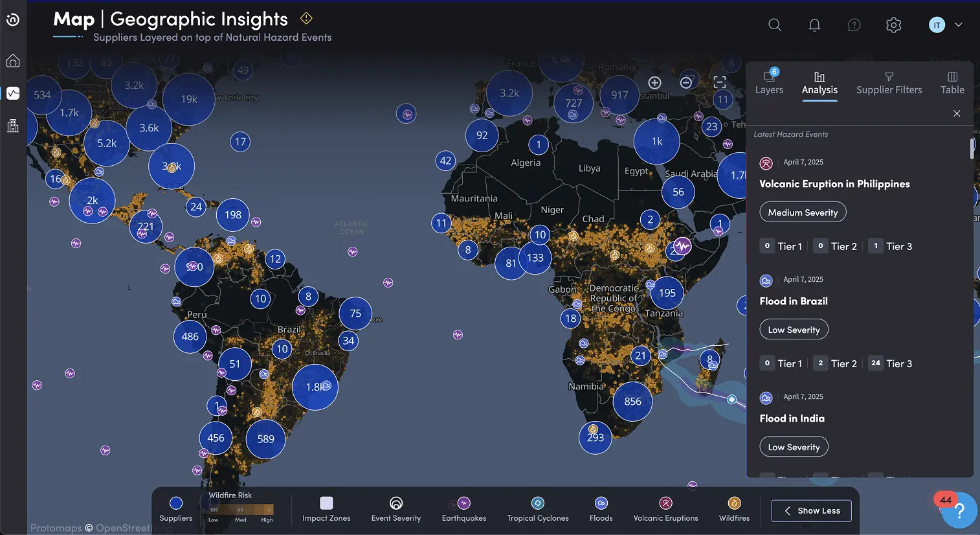
Task: Click the home icon in left sidebar
Action: tap(13, 60)
